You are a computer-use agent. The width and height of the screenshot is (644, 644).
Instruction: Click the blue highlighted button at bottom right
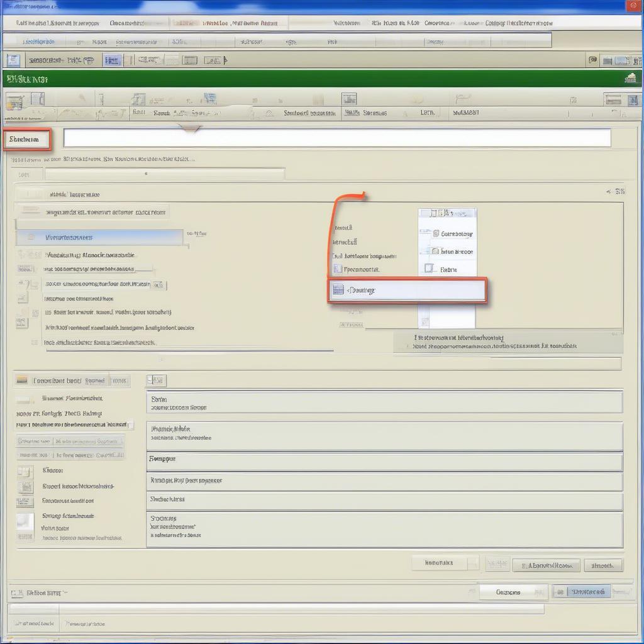tap(582, 592)
